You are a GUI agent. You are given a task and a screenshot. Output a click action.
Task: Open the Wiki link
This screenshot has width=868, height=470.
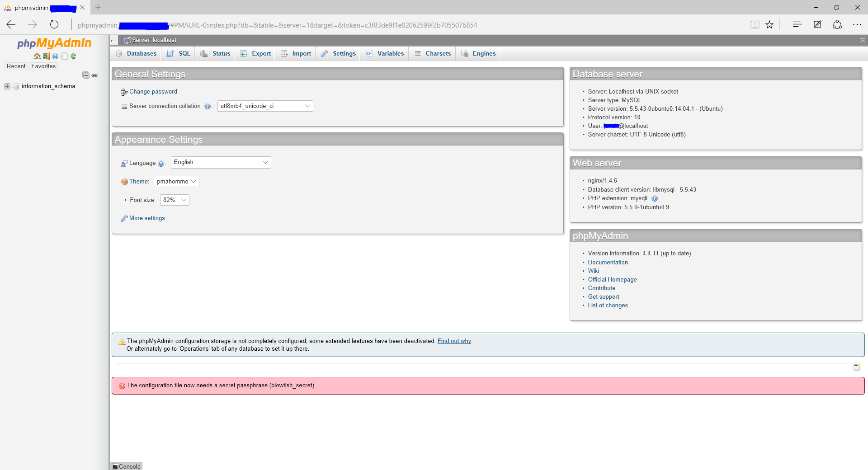coord(594,271)
